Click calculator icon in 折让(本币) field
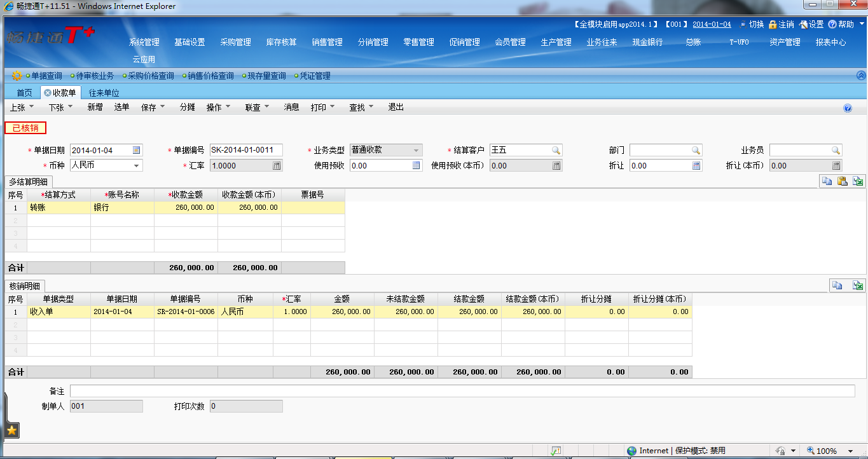The height and width of the screenshot is (459, 868). tap(836, 165)
